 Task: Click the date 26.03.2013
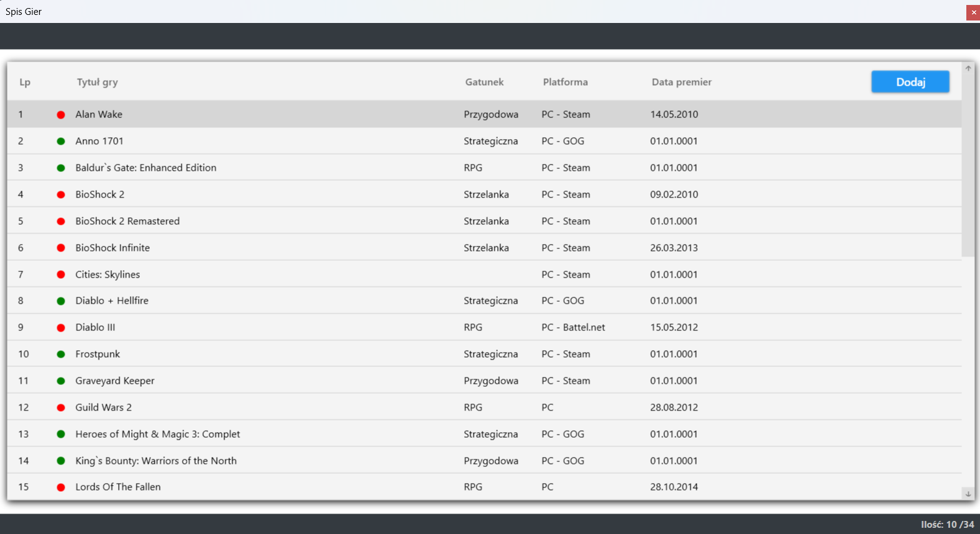point(674,248)
